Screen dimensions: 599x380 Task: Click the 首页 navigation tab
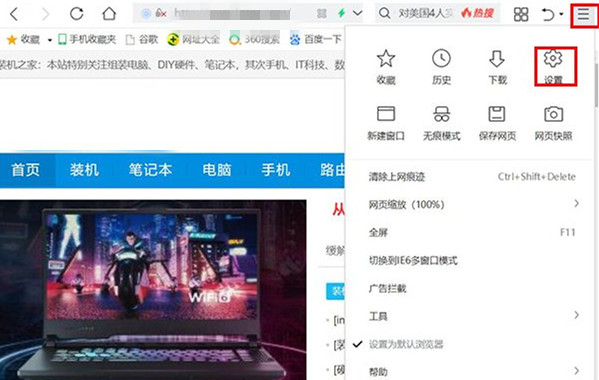click(x=26, y=170)
